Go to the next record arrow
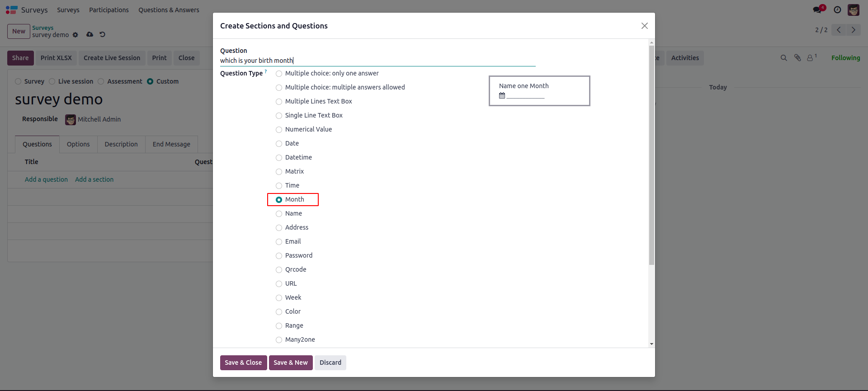The image size is (868, 391). [x=853, y=30]
